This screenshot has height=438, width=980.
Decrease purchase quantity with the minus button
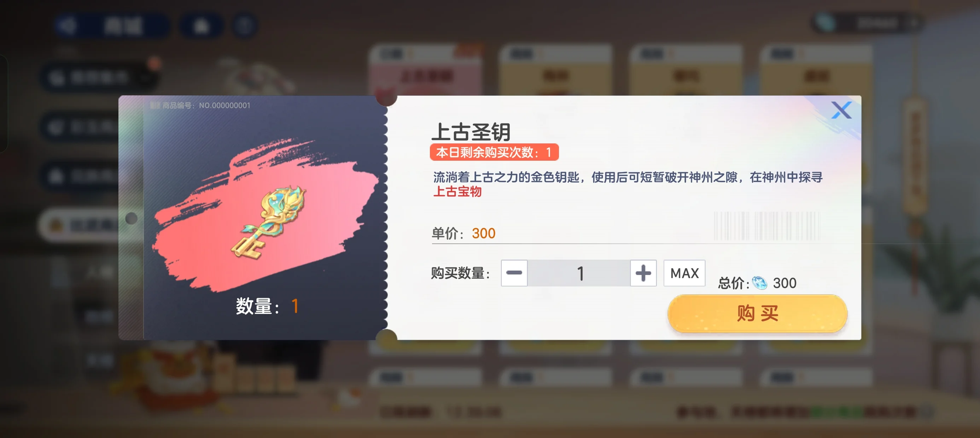pos(514,273)
